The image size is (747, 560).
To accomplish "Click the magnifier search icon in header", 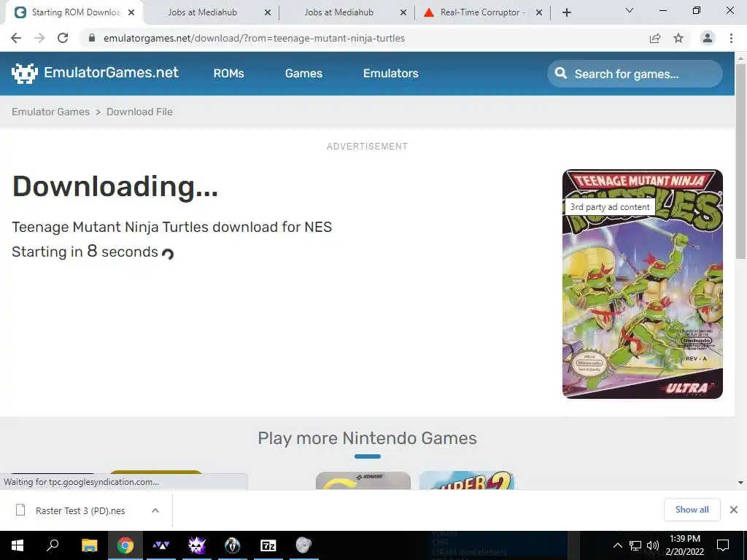I will click(561, 74).
